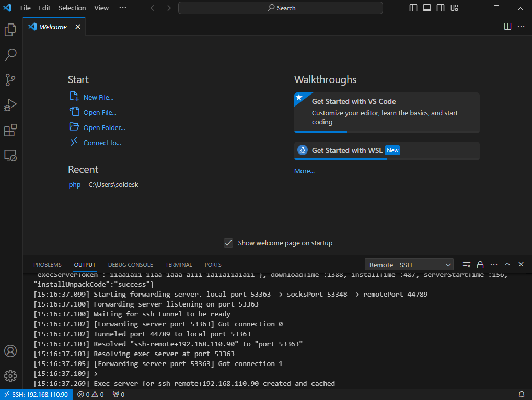The height and width of the screenshot is (400, 532).
Task: Switch to the DEBUG CONSOLE tab
Action: click(x=130, y=265)
